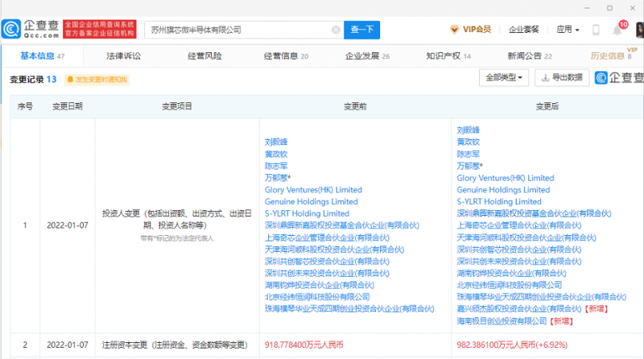The width and height of the screenshot is (644, 359).
Task: Click the 企业套餐 link
Action: (x=523, y=30)
